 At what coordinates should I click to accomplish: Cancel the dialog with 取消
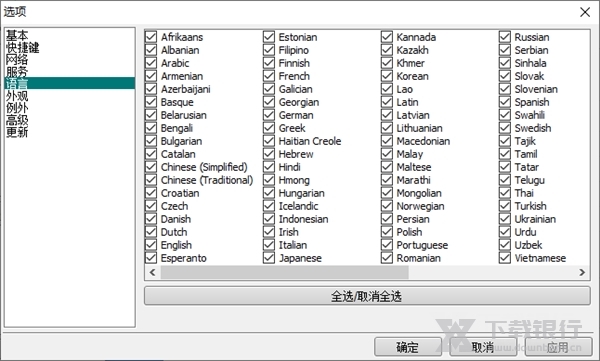pos(483,347)
